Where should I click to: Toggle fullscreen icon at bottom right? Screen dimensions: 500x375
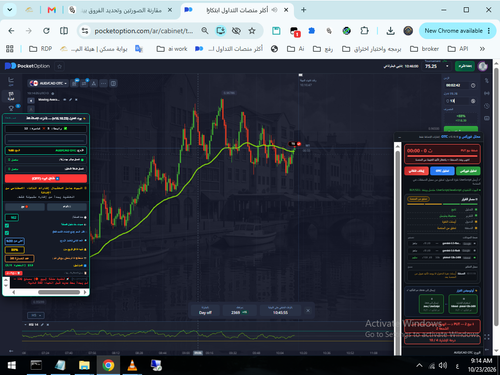[487, 337]
